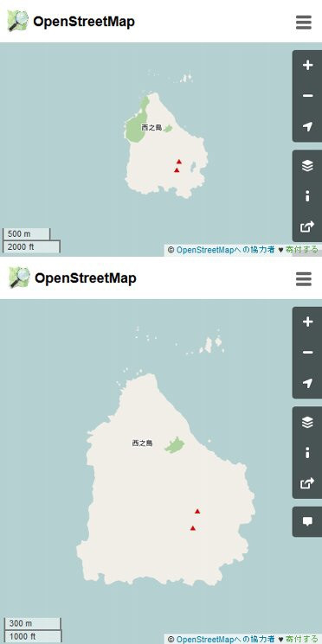Click lower red peak marker on lower map

[x=193, y=528]
